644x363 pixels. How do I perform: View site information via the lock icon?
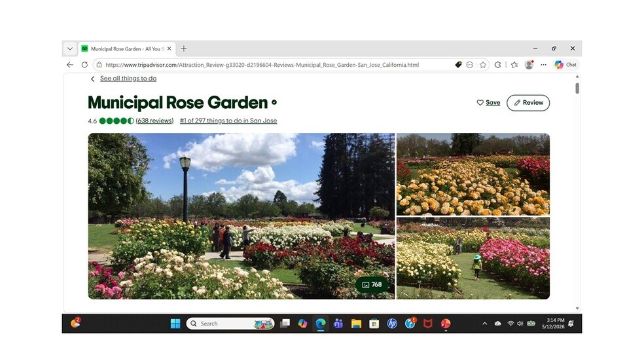[x=99, y=65]
